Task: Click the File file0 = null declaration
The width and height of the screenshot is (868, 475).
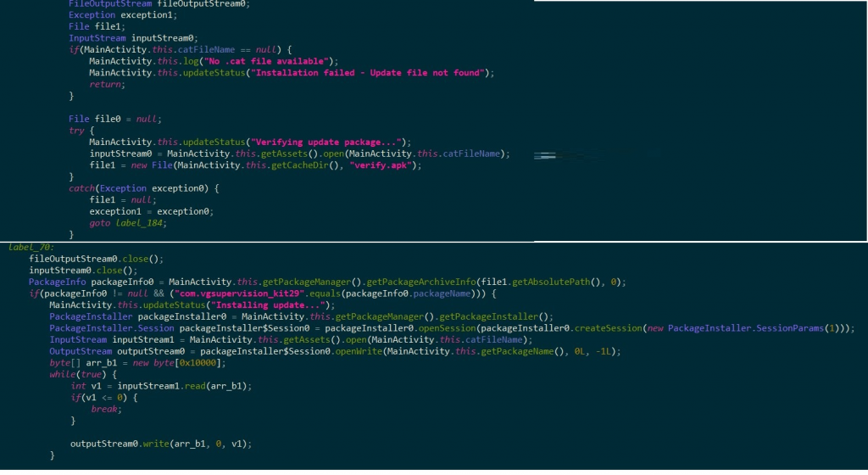Action: [x=115, y=119]
